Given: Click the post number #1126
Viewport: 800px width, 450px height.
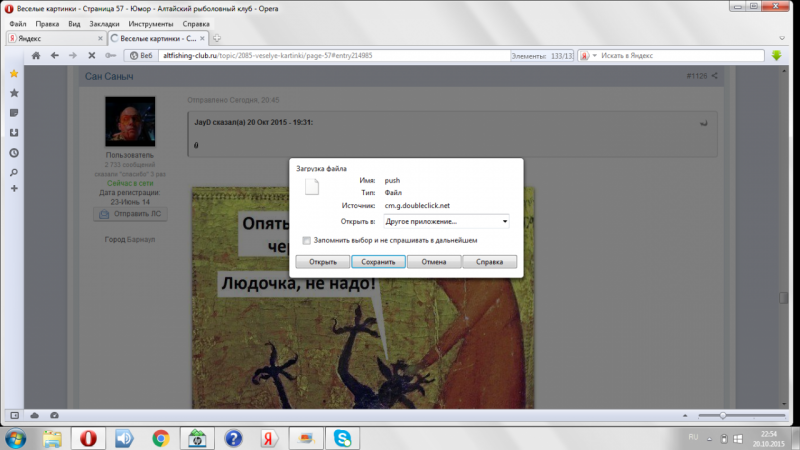Looking at the screenshot, I should [697, 76].
